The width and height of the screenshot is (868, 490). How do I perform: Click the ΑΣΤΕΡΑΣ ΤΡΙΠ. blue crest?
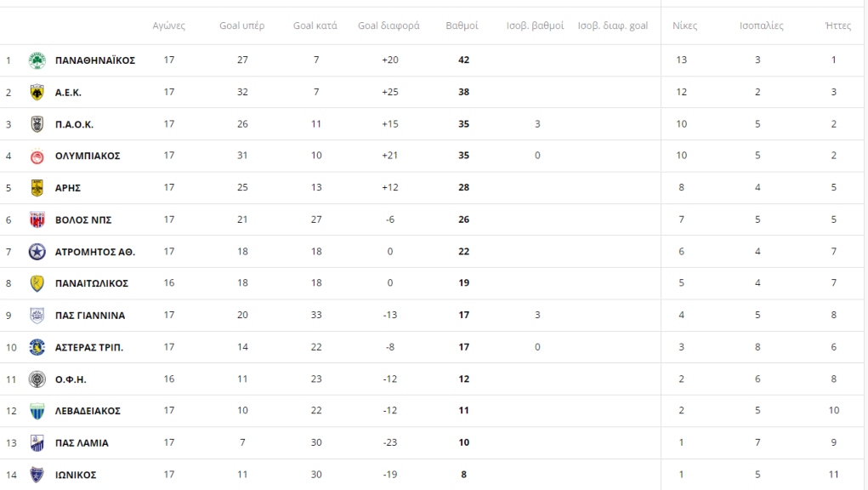[37, 347]
